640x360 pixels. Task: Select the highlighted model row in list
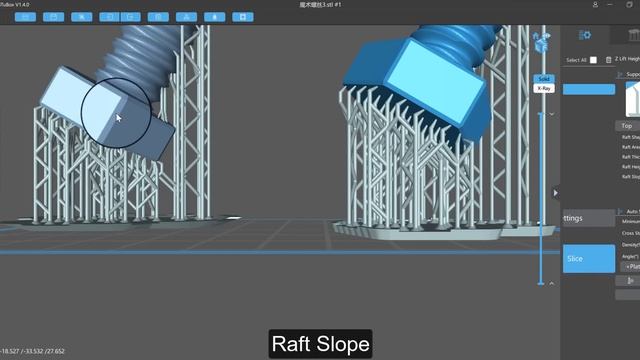[589, 89]
